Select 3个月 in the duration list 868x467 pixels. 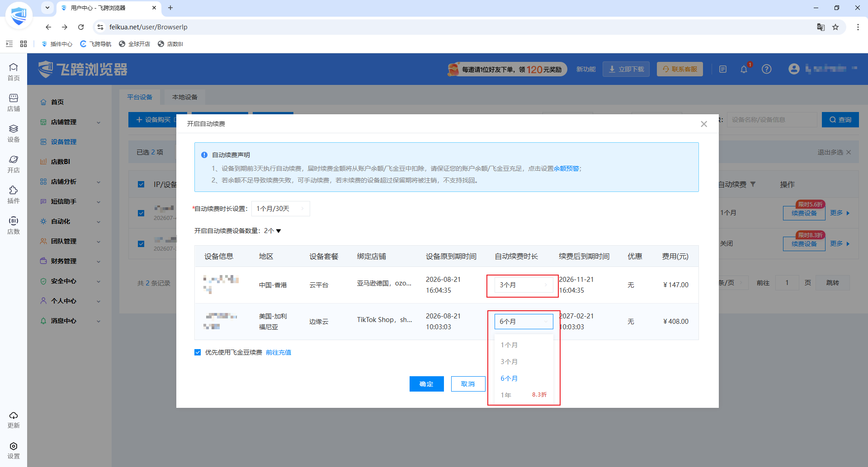pyautogui.click(x=524, y=362)
